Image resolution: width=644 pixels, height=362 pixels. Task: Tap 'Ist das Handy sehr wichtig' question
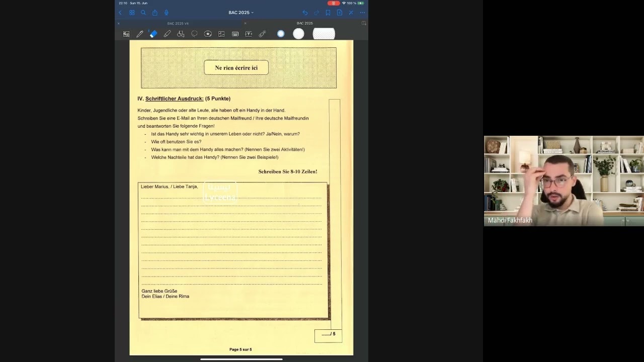pyautogui.click(x=225, y=134)
